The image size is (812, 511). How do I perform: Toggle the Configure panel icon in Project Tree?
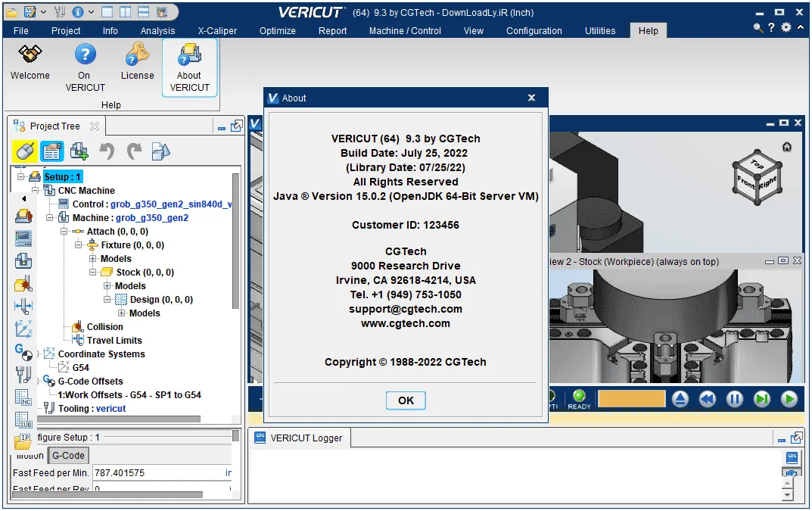(51, 151)
